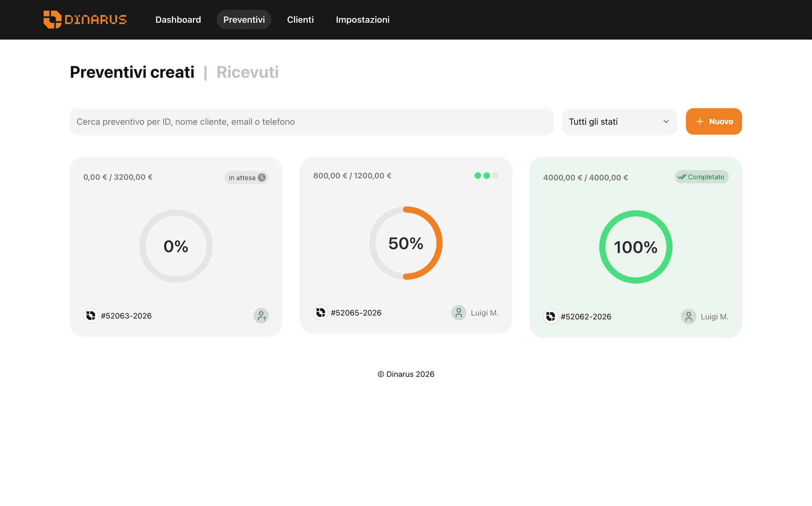Viewport: 812px width, 506px height.
Task: Click logo icon beside #52065-2026
Action: pos(321,312)
